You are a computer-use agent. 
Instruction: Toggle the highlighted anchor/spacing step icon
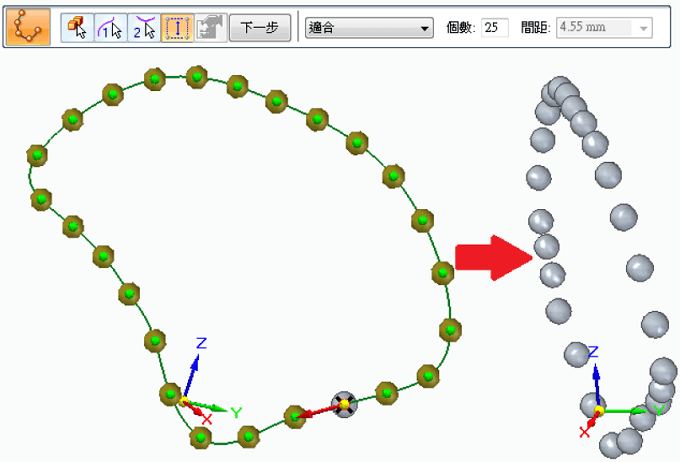pyautogui.click(x=177, y=28)
